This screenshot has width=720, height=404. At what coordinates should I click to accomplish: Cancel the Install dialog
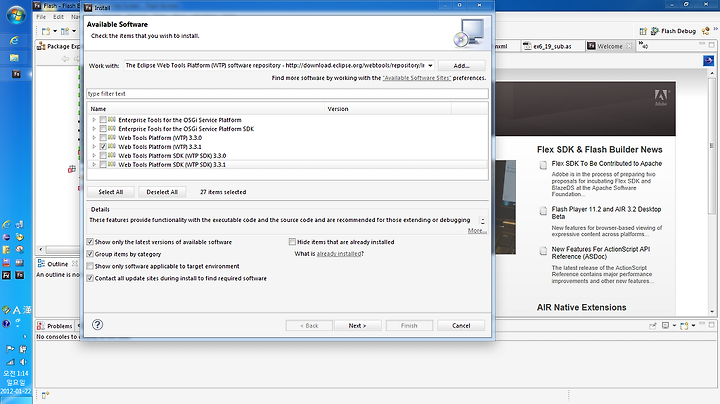(461, 325)
